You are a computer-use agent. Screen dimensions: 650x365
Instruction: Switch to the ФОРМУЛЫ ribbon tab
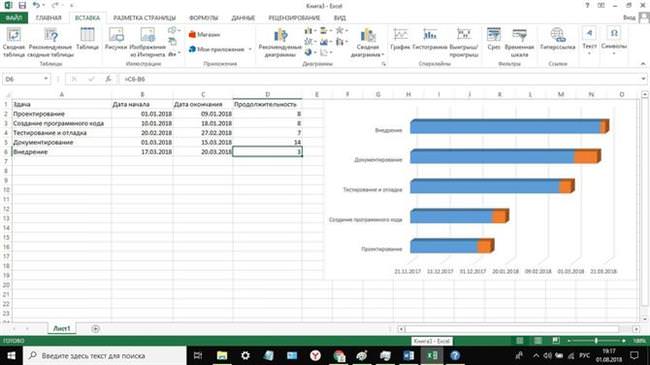(x=204, y=18)
